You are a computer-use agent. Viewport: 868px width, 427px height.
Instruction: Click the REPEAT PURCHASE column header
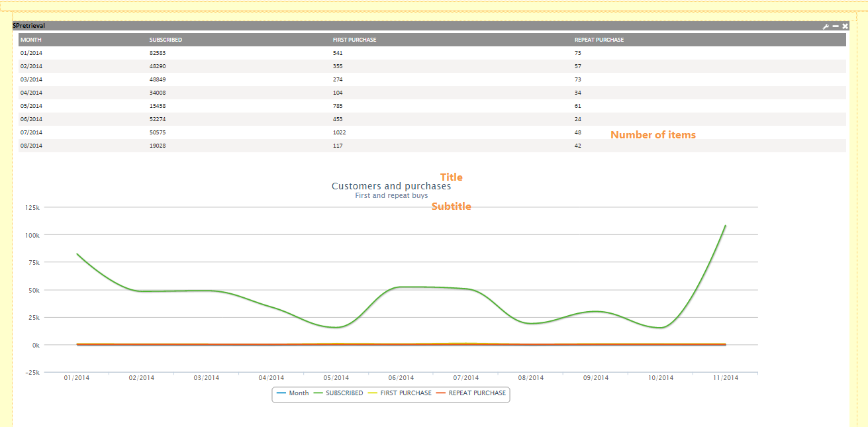599,40
